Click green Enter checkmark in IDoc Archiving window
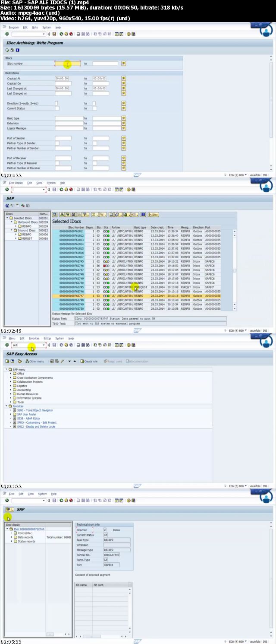This screenshot has width=276, height=644. (7, 34)
